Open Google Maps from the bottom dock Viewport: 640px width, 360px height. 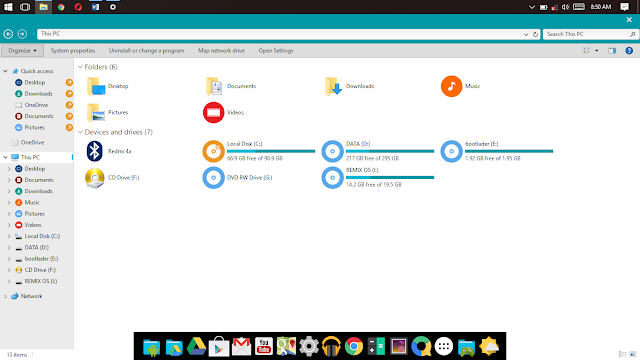pyautogui.click(x=287, y=346)
